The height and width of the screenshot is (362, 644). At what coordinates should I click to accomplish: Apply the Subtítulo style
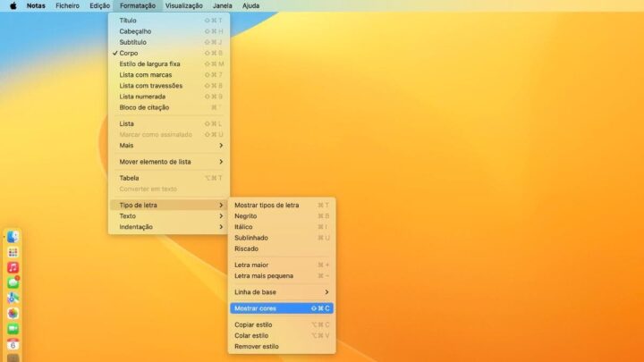click(x=169, y=42)
